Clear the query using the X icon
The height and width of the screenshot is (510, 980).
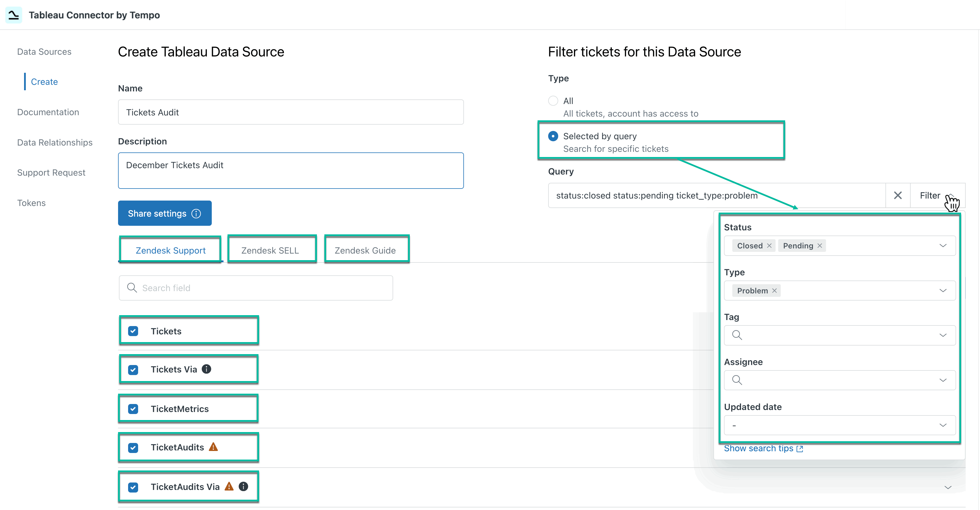coord(898,195)
